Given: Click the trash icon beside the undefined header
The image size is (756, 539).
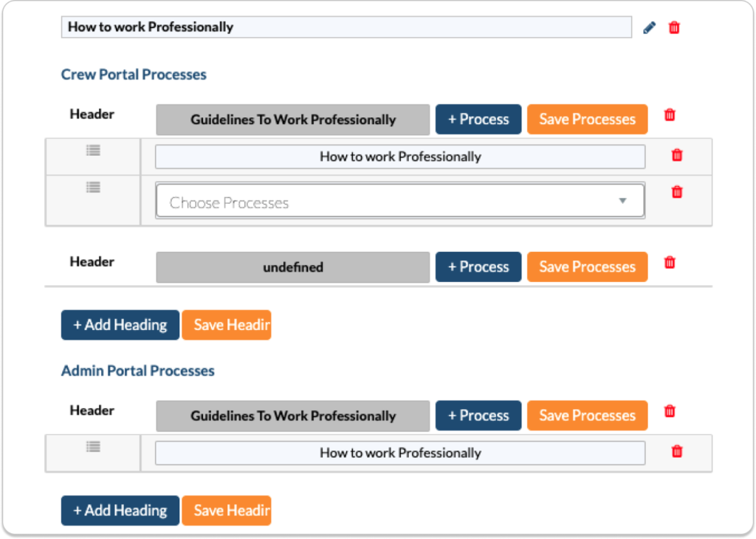Looking at the screenshot, I should click(669, 262).
